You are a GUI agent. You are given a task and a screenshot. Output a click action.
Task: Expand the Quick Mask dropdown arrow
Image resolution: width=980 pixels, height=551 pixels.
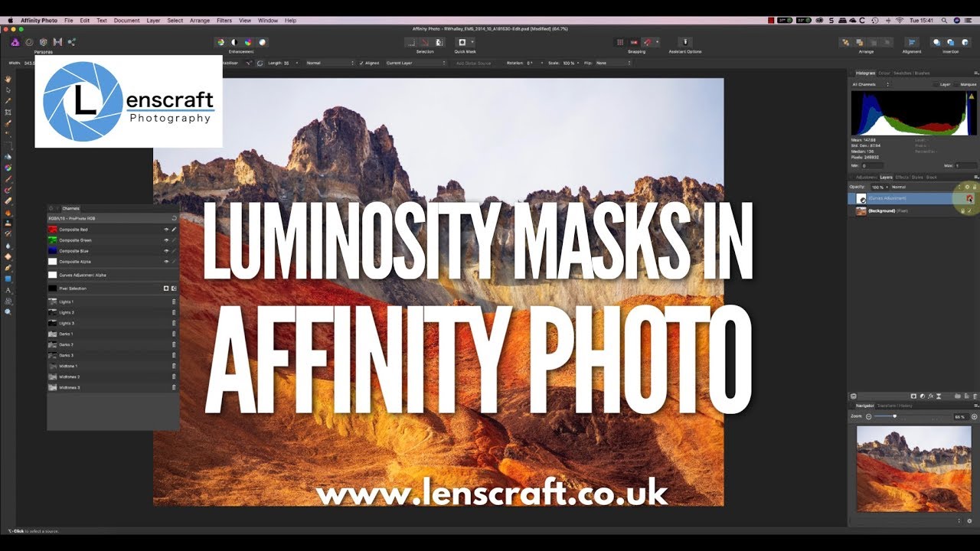(472, 42)
